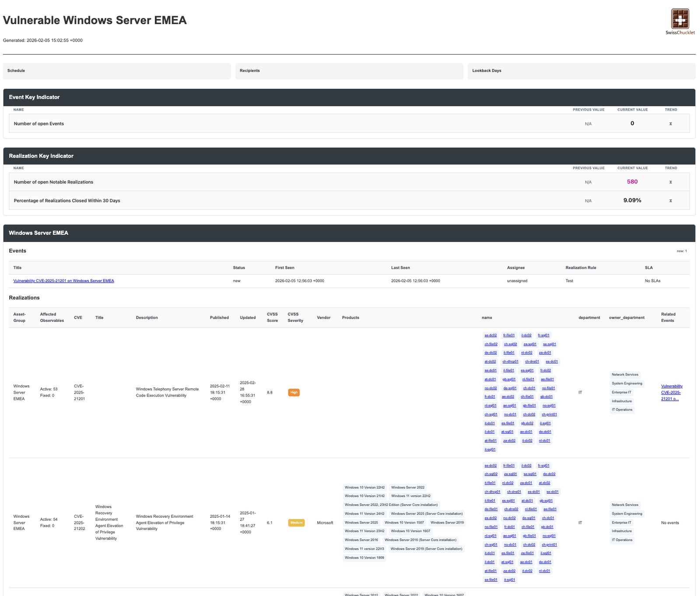Open the nl-sql01 host link
The width and height of the screenshot is (700, 596).
coord(490,405)
